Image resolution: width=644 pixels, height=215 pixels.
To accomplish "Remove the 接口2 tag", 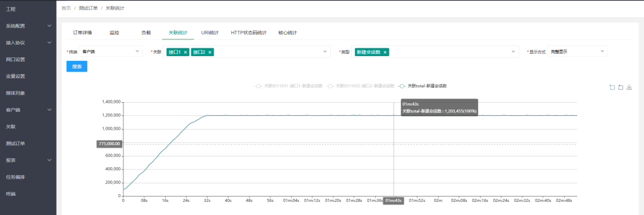I will tap(210, 52).
